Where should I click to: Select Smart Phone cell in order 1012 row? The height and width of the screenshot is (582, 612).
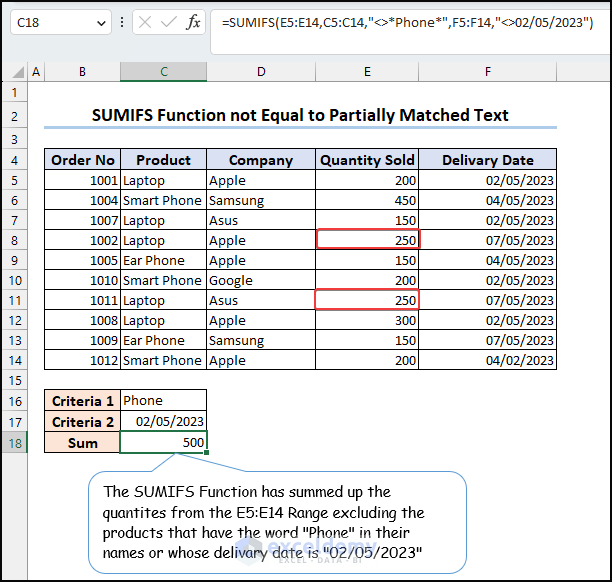tap(164, 360)
